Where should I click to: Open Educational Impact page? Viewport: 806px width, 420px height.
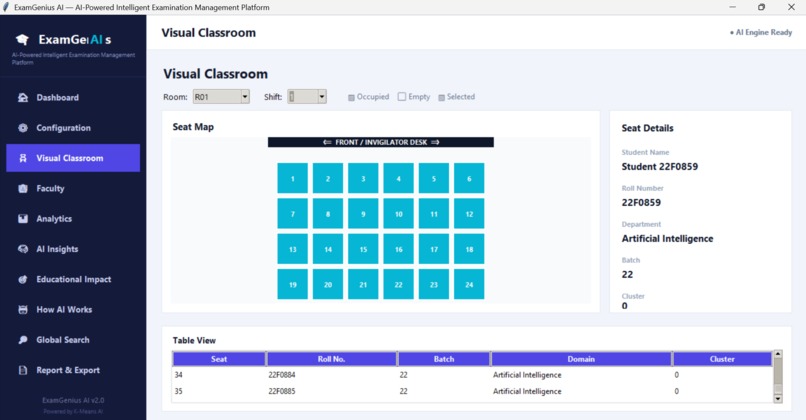[73, 280]
